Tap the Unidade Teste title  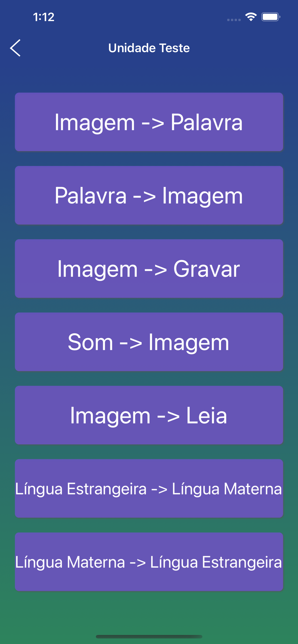point(149,48)
